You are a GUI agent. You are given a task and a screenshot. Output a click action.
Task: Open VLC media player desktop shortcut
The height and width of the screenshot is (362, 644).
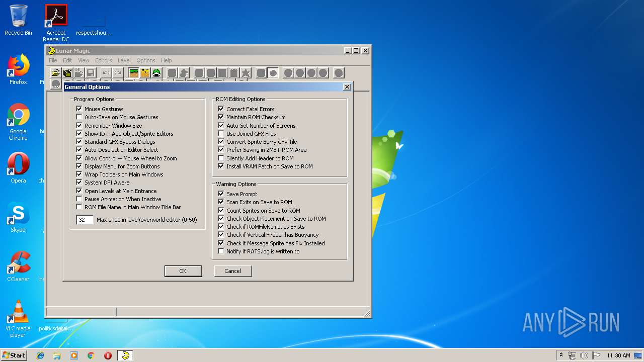[18, 319]
